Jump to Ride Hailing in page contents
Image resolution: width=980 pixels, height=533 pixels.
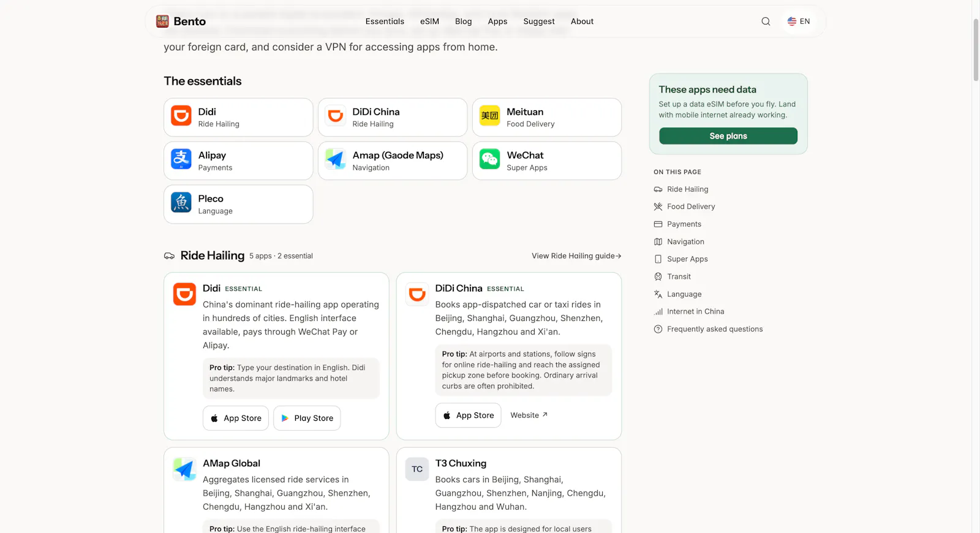[x=688, y=189]
